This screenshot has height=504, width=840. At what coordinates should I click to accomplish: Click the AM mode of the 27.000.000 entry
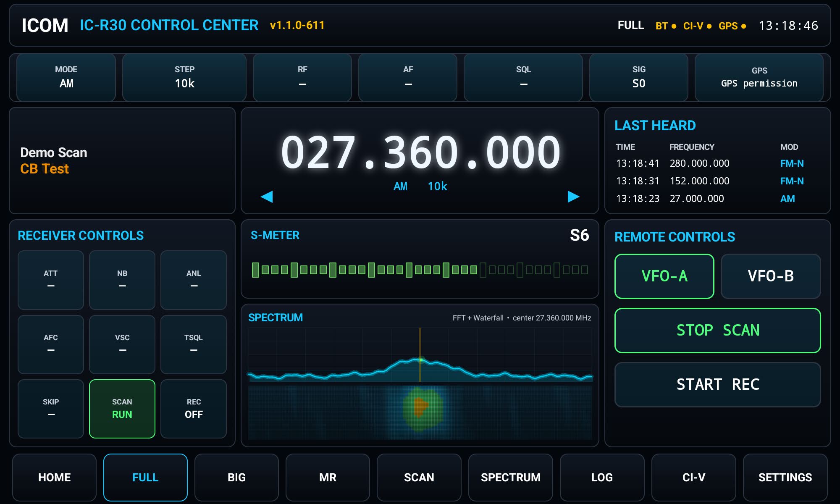click(x=787, y=199)
